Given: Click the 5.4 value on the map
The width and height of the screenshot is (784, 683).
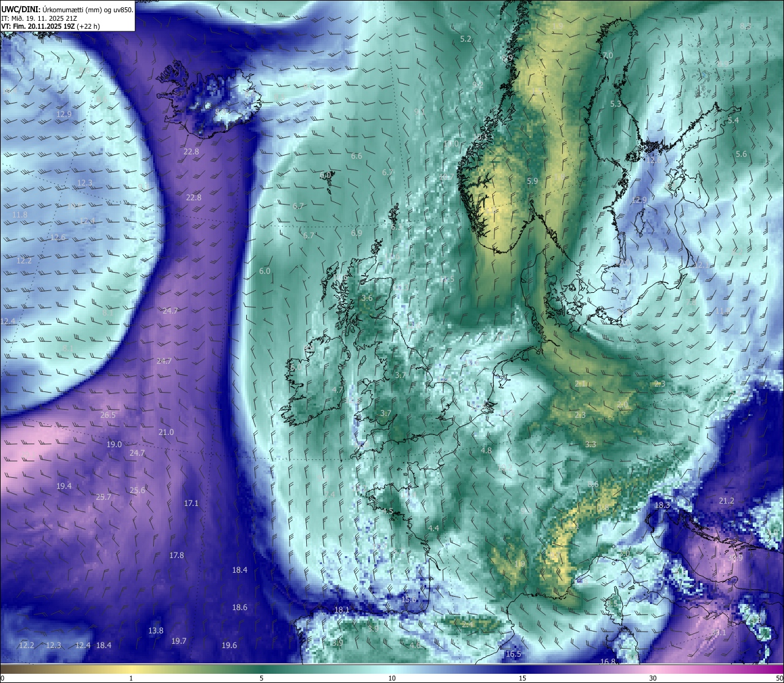Looking at the screenshot, I should pyautogui.click(x=733, y=120).
